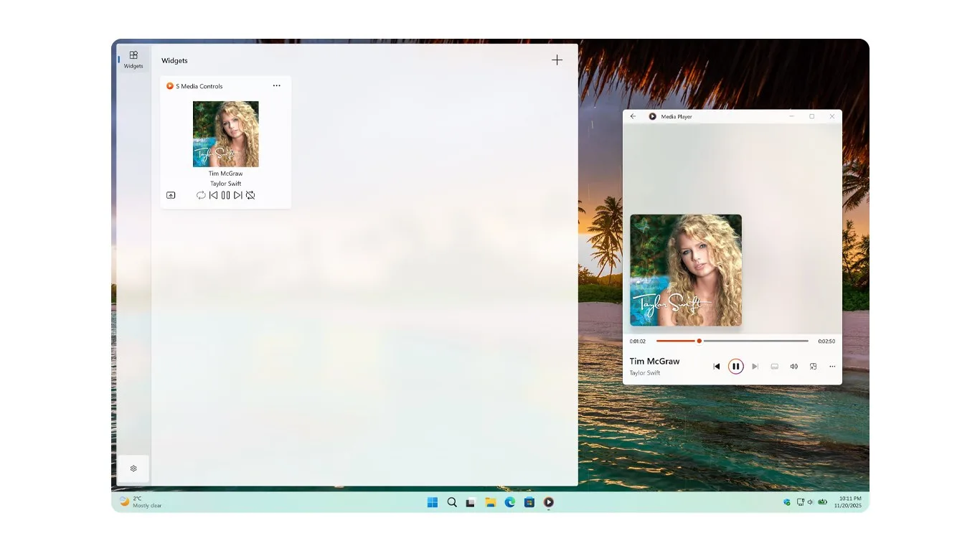
Task: Open the Windows Start menu
Action: 433,502
